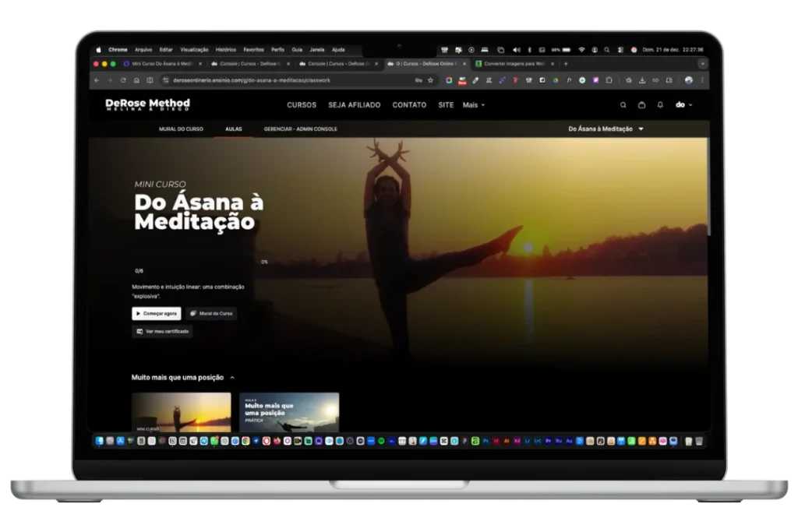Open notifications bell icon

[660, 105]
